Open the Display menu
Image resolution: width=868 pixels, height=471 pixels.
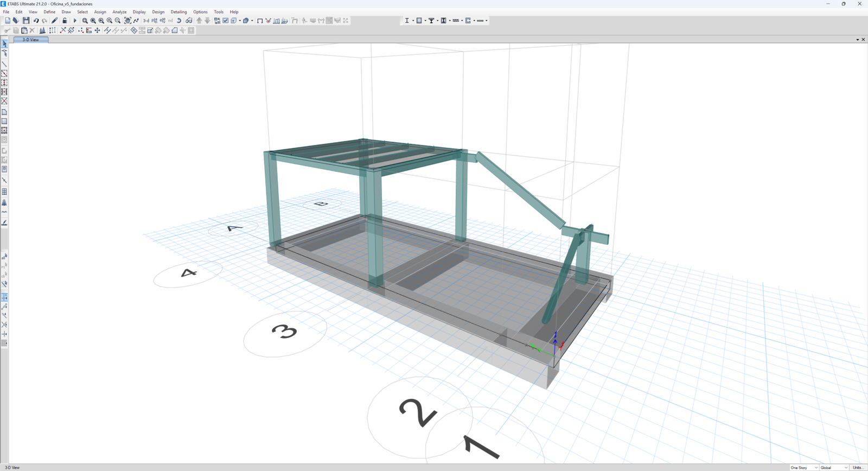[x=139, y=12]
